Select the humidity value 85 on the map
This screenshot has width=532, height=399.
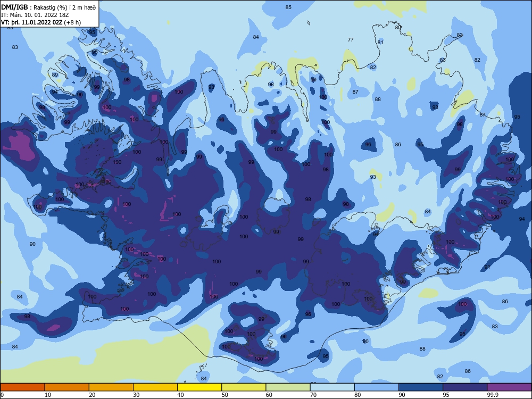click(x=288, y=7)
